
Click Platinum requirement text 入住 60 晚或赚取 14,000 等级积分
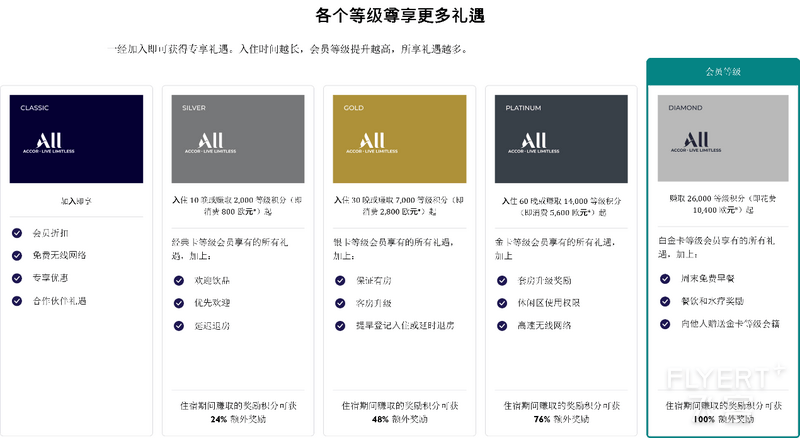point(561,207)
